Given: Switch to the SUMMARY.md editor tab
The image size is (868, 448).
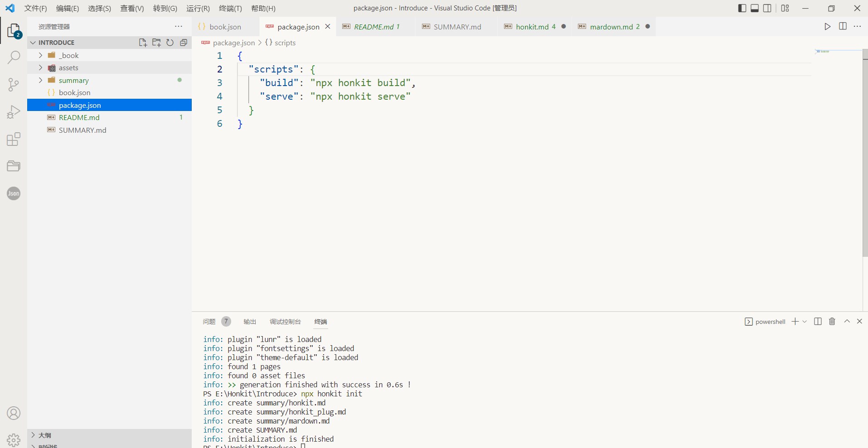Looking at the screenshot, I should point(457,27).
